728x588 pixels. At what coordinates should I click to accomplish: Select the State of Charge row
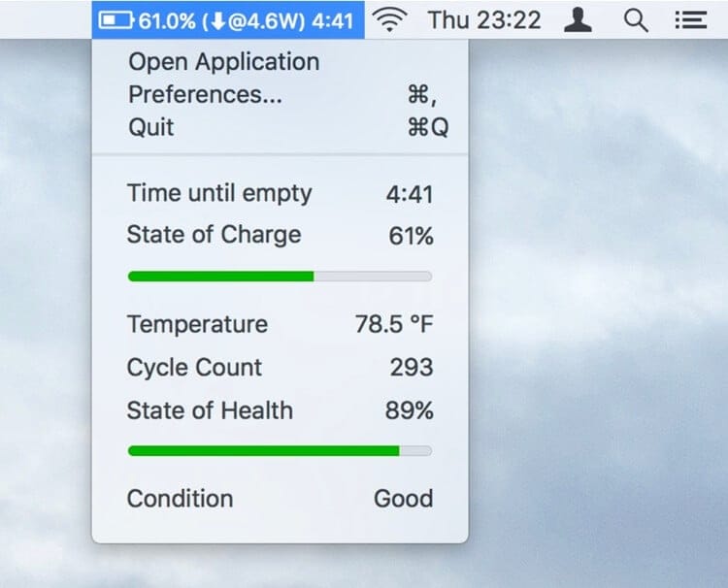[x=280, y=235]
